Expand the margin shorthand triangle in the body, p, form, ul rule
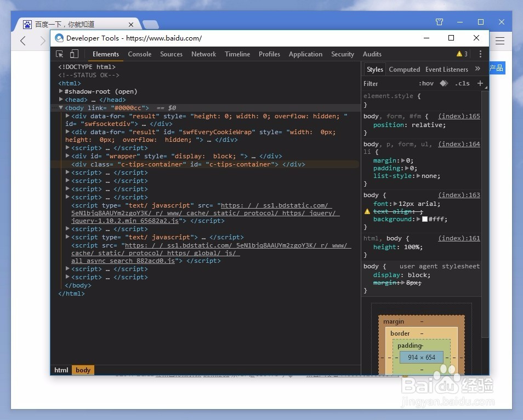The height and width of the screenshot is (420, 523). (x=403, y=160)
